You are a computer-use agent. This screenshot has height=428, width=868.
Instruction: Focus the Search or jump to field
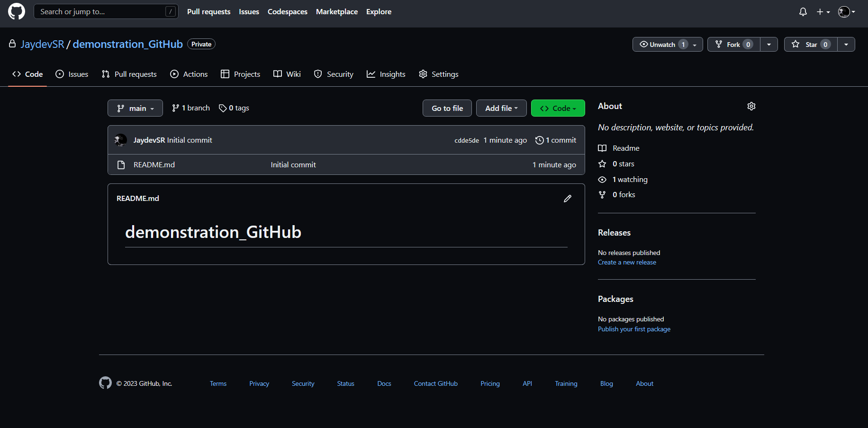[106, 11]
